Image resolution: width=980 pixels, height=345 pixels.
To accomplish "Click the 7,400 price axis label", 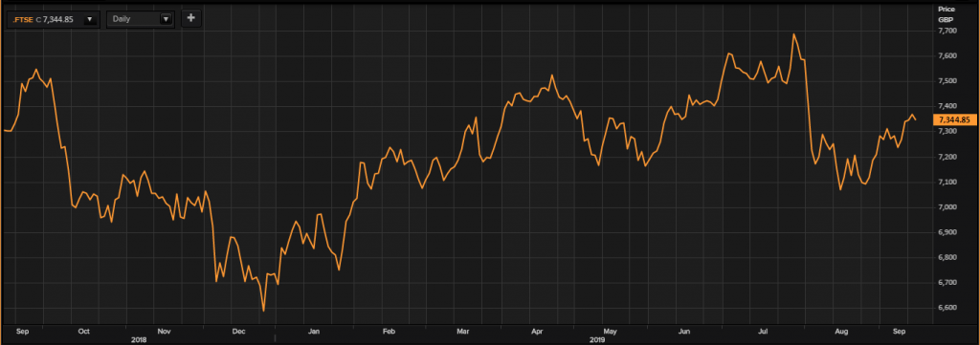I will pyautogui.click(x=948, y=106).
